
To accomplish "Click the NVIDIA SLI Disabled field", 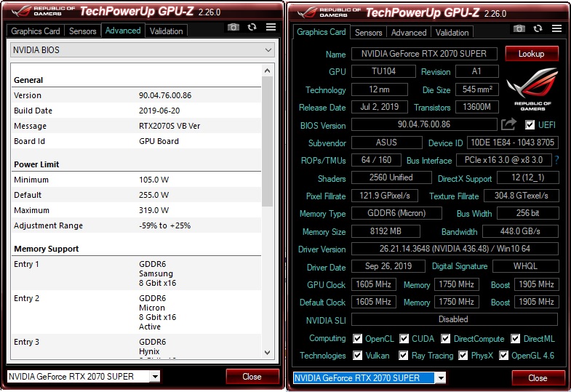I will pyautogui.click(x=455, y=319).
